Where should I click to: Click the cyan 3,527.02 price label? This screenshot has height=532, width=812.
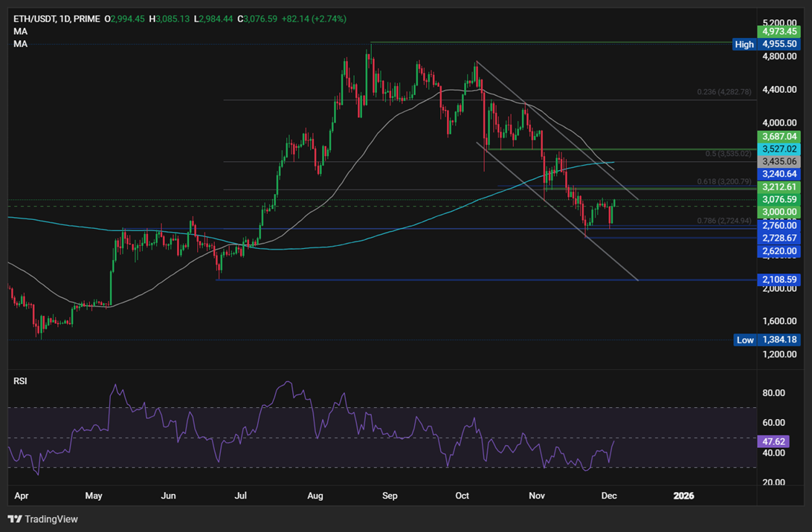tap(779, 149)
